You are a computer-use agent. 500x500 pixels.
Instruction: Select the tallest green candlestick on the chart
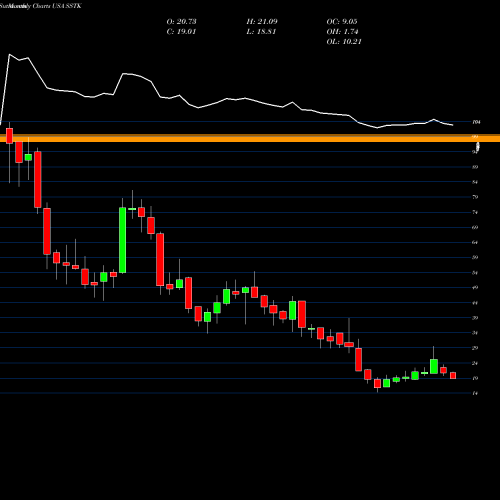pos(123,240)
